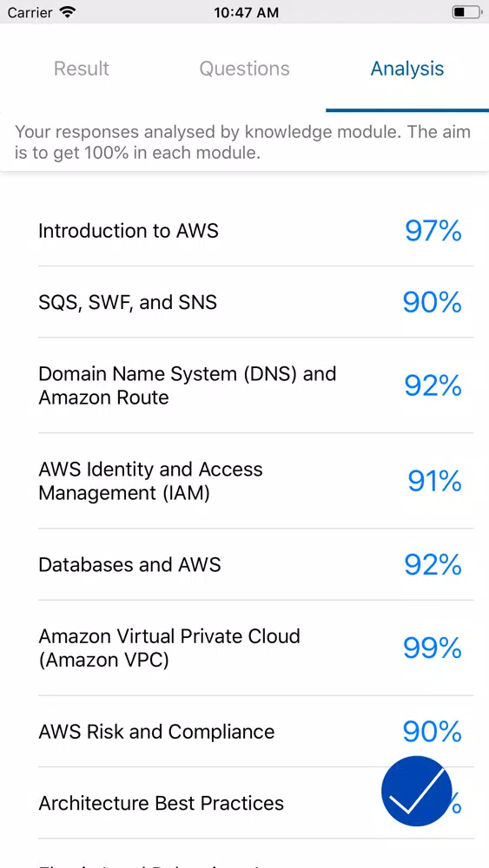Tap the Wi-Fi status icon

click(x=68, y=11)
